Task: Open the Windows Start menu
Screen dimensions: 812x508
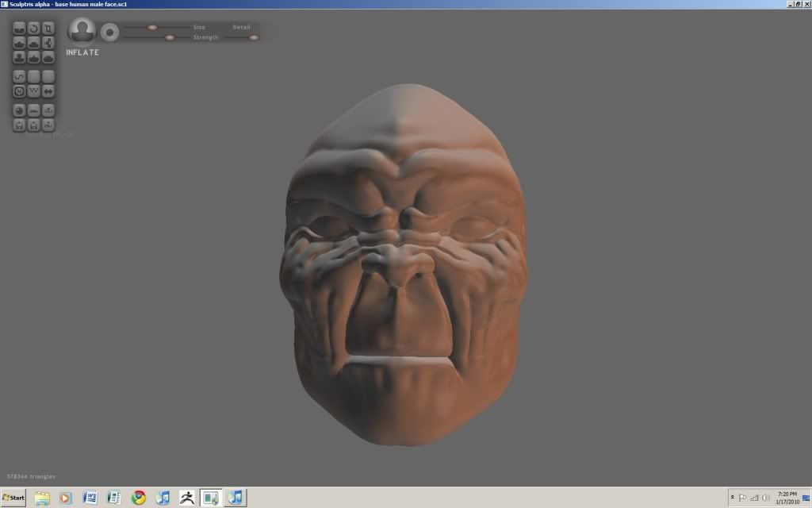Action: 13,498
